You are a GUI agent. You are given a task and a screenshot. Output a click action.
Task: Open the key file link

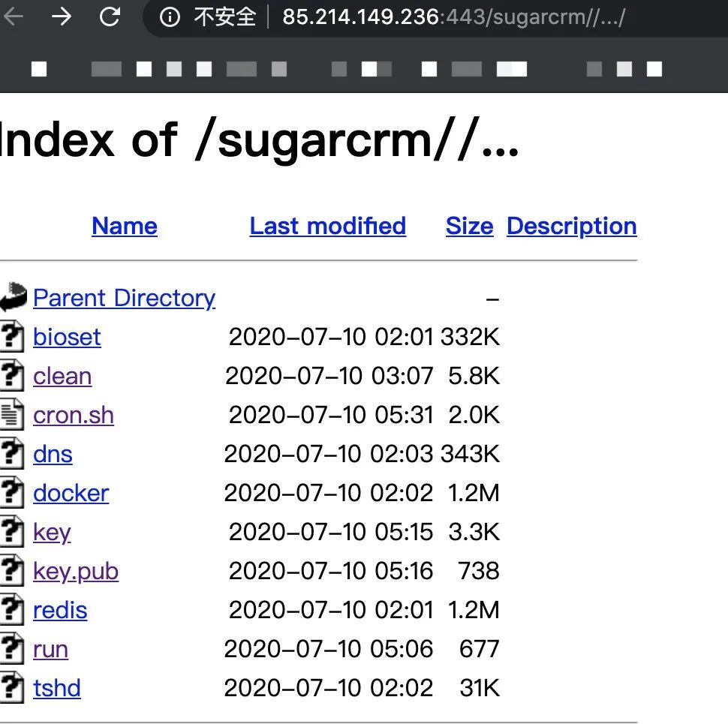(x=52, y=533)
